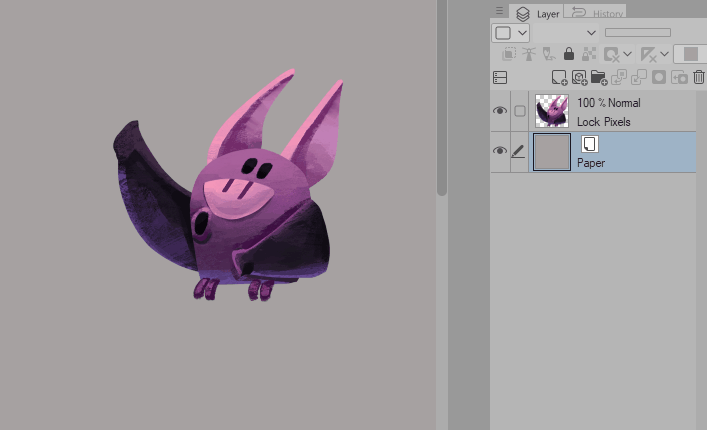This screenshot has width=707, height=430.
Task: Click the Change Layer Color swatch
Action: pyautogui.click(x=690, y=54)
